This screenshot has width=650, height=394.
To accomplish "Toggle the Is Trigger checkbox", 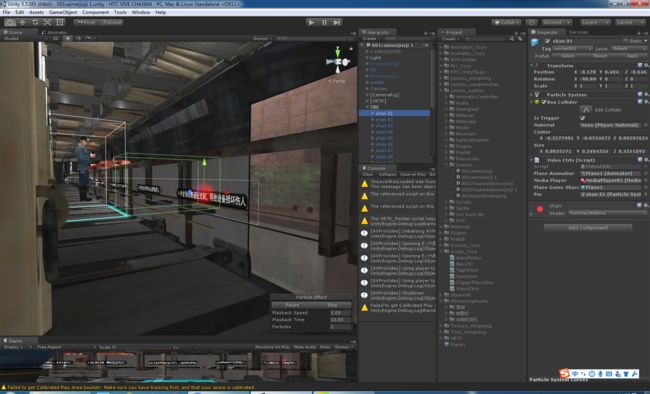I will click(583, 118).
